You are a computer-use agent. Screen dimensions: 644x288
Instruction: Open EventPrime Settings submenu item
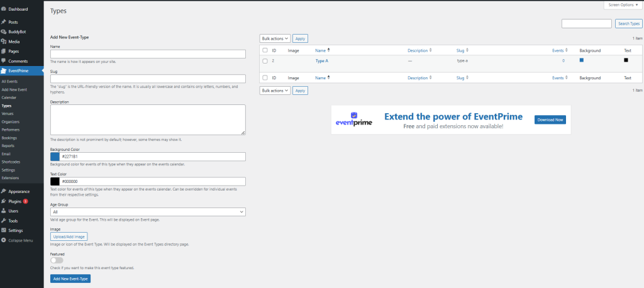[9, 170]
